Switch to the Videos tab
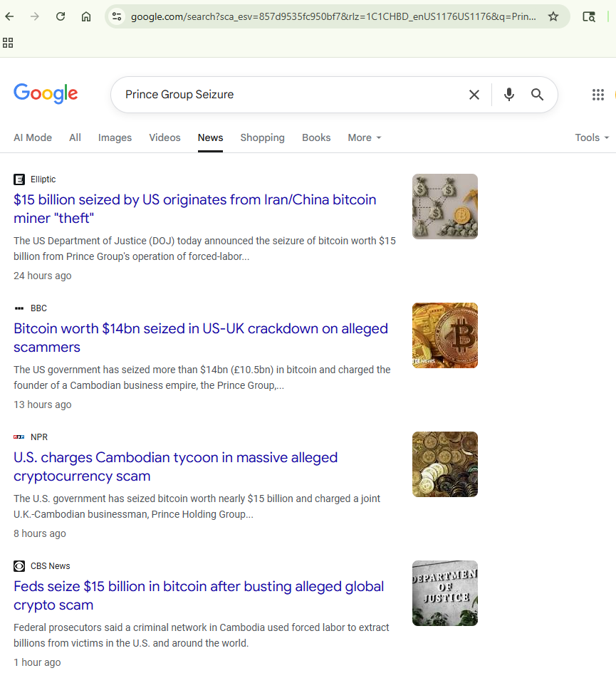 point(165,137)
